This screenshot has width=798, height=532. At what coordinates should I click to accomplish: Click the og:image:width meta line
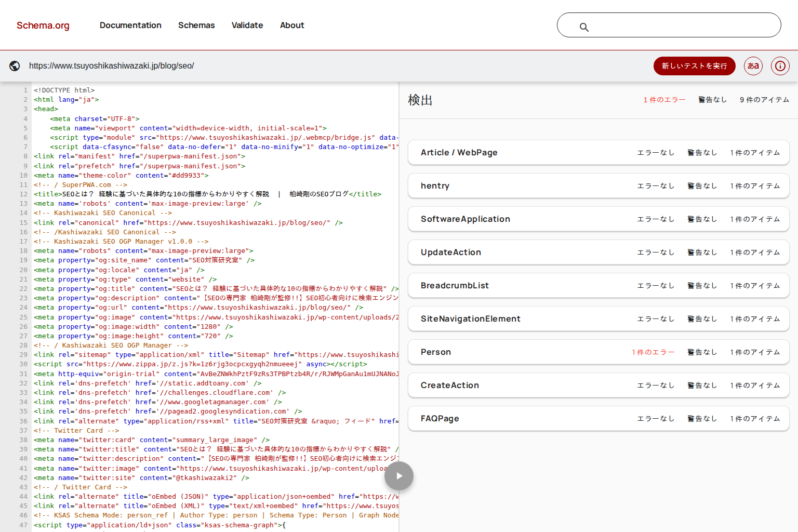click(x=134, y=327)
